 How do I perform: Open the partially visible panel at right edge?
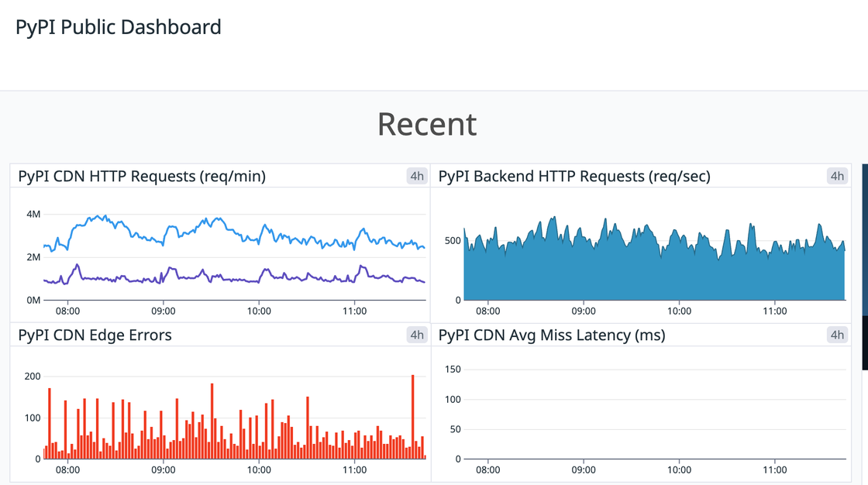863,232
